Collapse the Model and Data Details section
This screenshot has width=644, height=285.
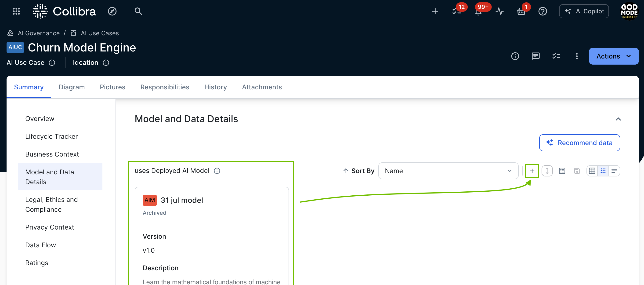618,119
